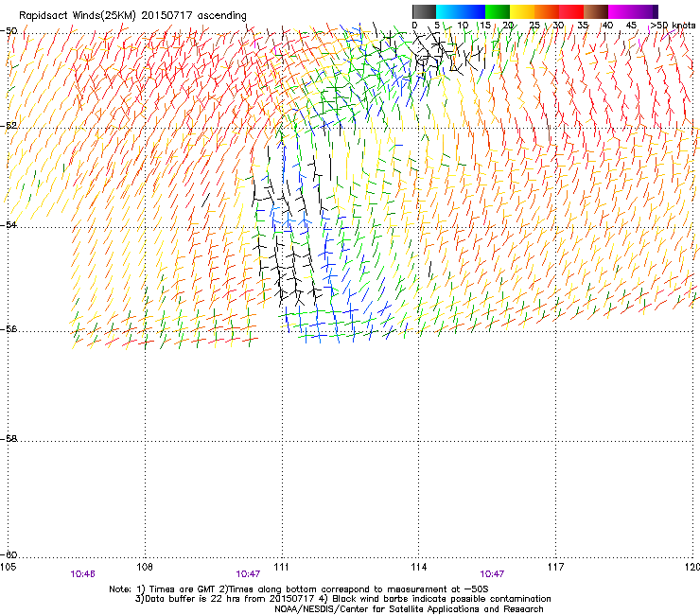Click the '45' legend tick label
Viewport: 700px width, 615px height.
click(631, 26)
